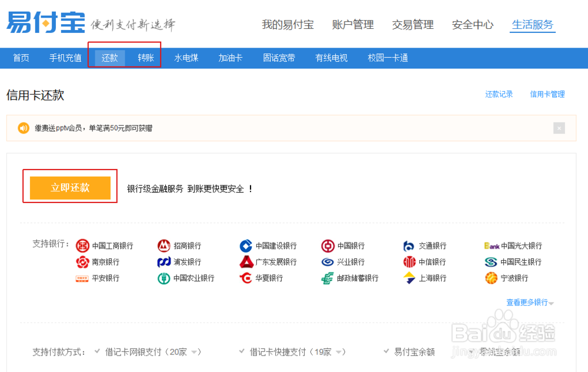Click the 宁波银行 logo icon
Image resolution: width=588 pixels, height=372 pixels.
point(491,278)
